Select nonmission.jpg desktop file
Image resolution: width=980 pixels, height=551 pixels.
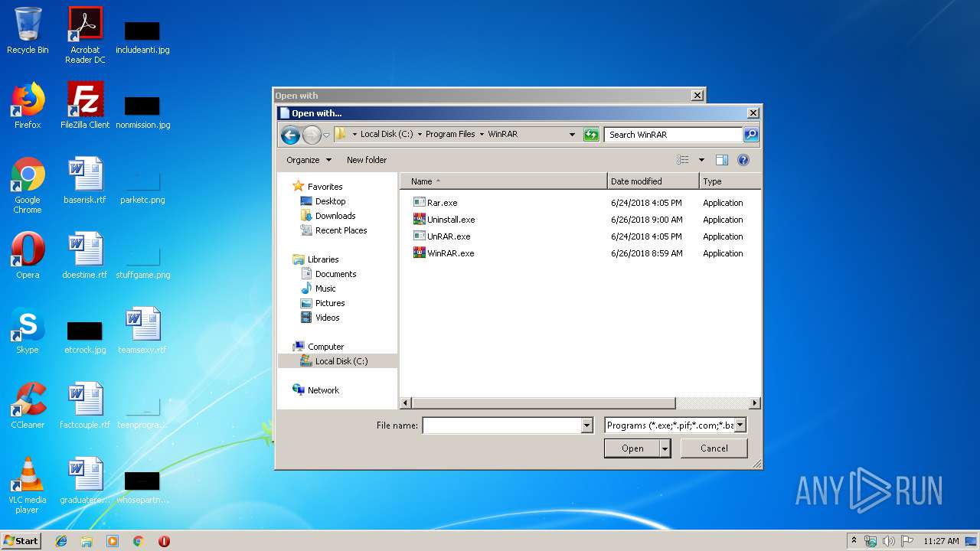coord(142,112)
